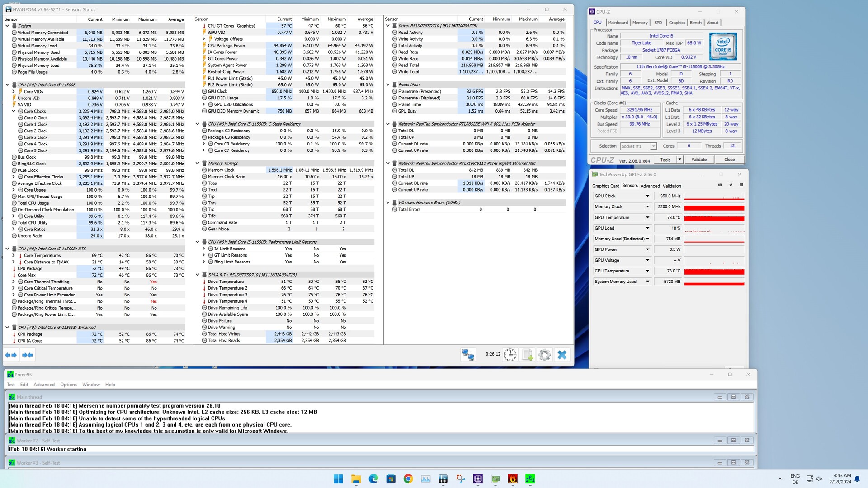Click the blue X close sensors icon
868x488 pixels.
[x=562, y=355]
